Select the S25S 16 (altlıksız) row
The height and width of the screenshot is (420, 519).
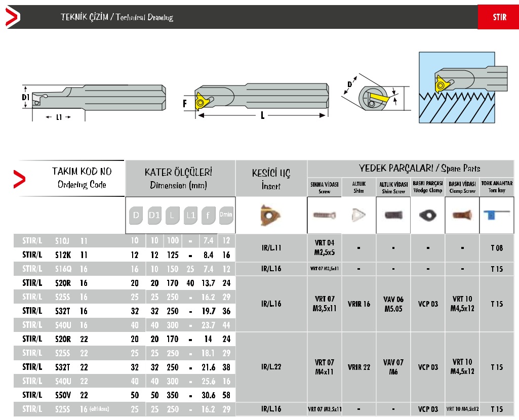tap(125, 409)
